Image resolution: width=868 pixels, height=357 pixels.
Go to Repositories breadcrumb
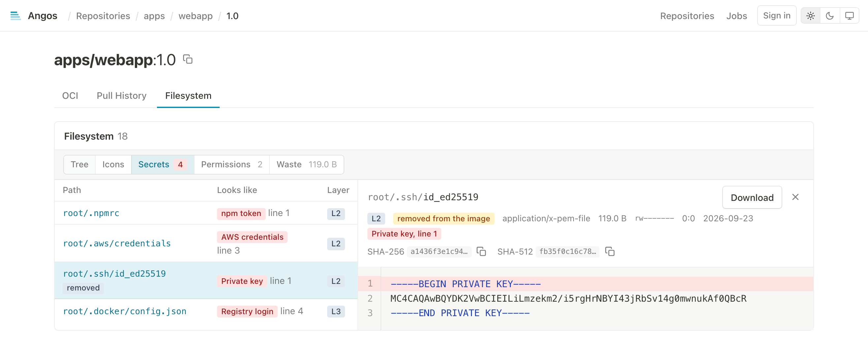pos(103,16)
